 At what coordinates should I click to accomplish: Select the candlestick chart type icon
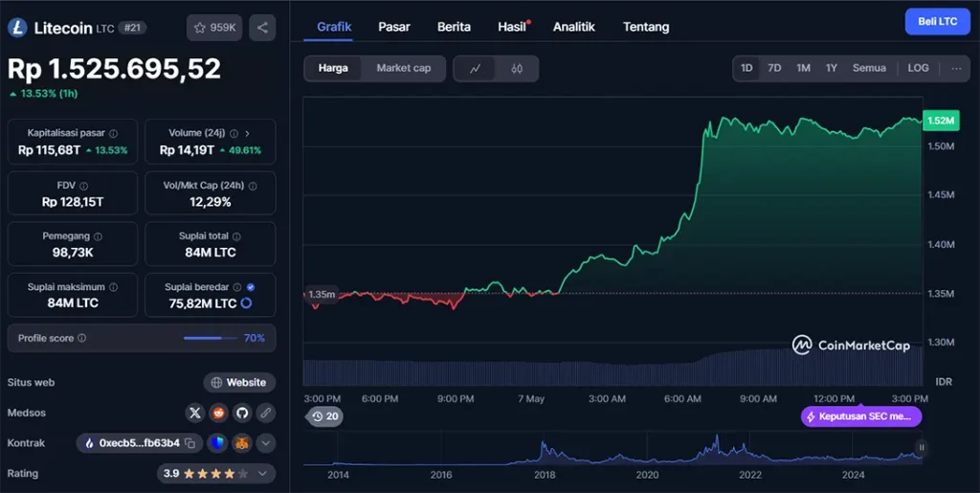tap(517, 69)
